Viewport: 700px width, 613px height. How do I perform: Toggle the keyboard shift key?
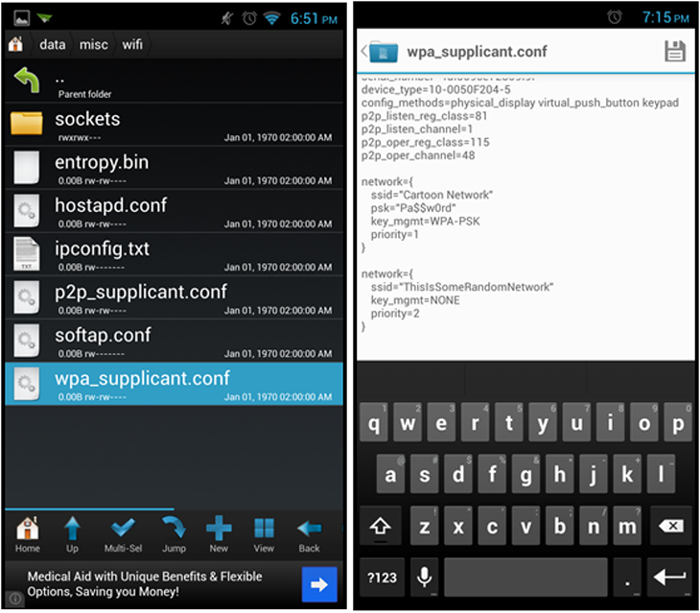(x=380, y=525)
